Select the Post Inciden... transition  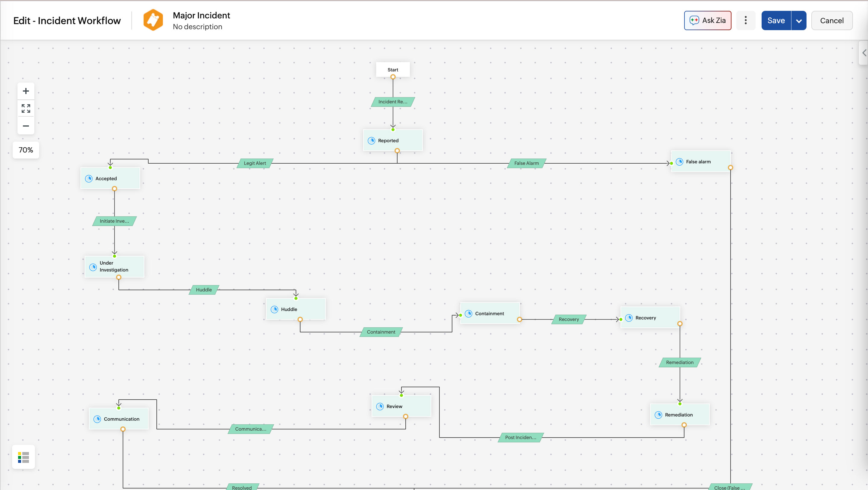point(520,438)
